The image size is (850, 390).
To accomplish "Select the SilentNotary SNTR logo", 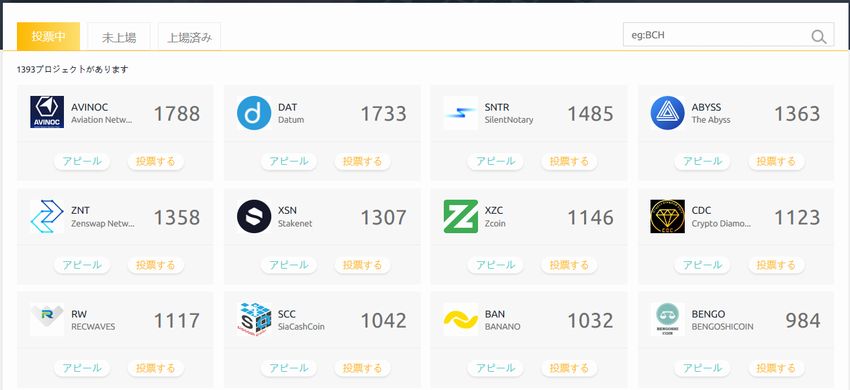I will (460, 113).
